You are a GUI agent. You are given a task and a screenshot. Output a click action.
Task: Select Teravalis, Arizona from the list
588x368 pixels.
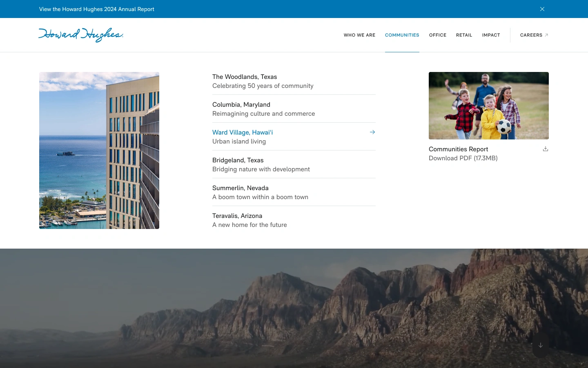coord(237,216)
